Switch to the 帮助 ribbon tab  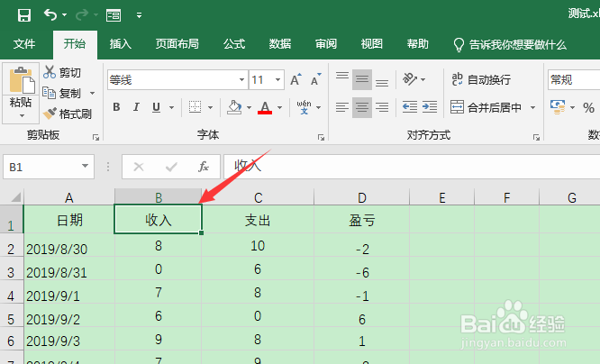pos(417,44)
